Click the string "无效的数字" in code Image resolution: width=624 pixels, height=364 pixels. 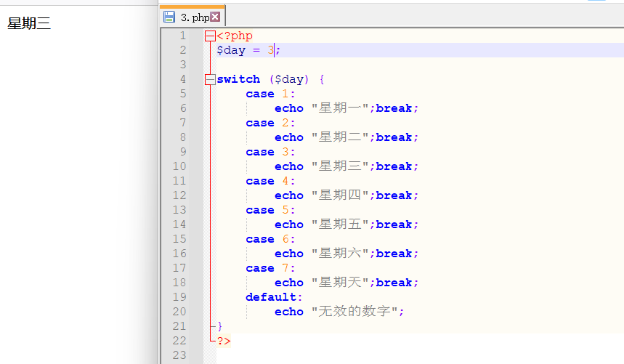[354, 312]
